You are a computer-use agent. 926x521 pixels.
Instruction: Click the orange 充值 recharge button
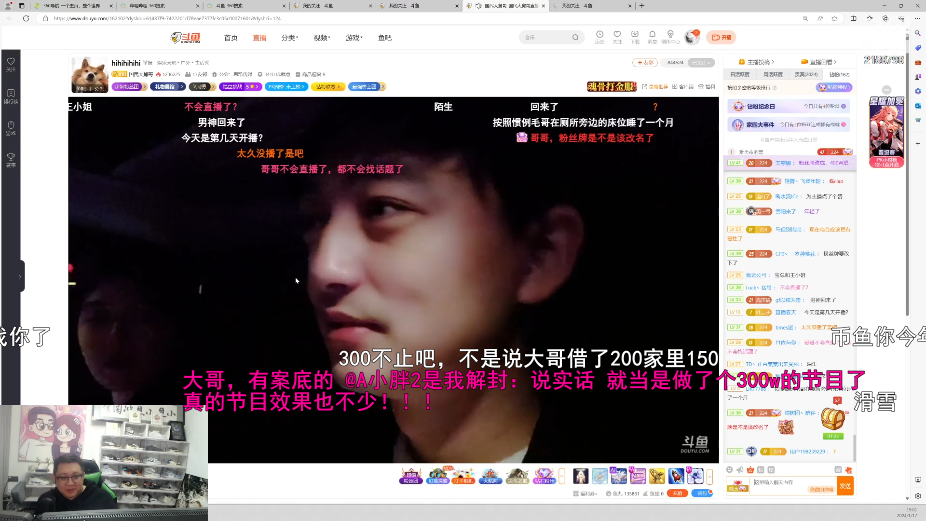(677, 493)
